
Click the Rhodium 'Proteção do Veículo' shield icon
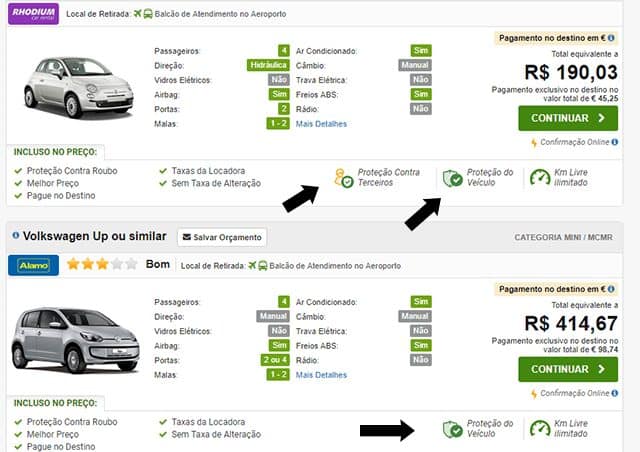point(453,178)
